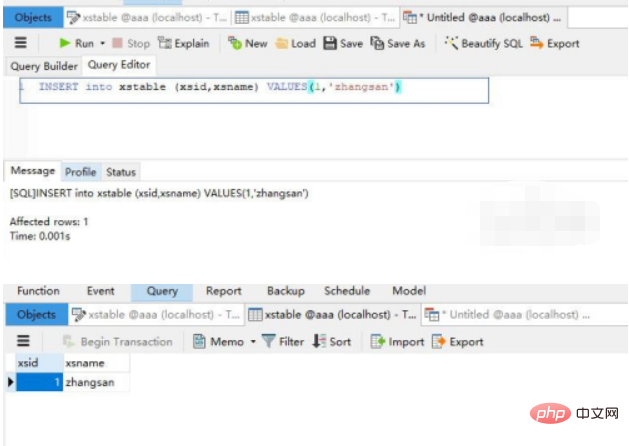
Task: Click the [SQL]INSERT message line
Action: [159, 193]
